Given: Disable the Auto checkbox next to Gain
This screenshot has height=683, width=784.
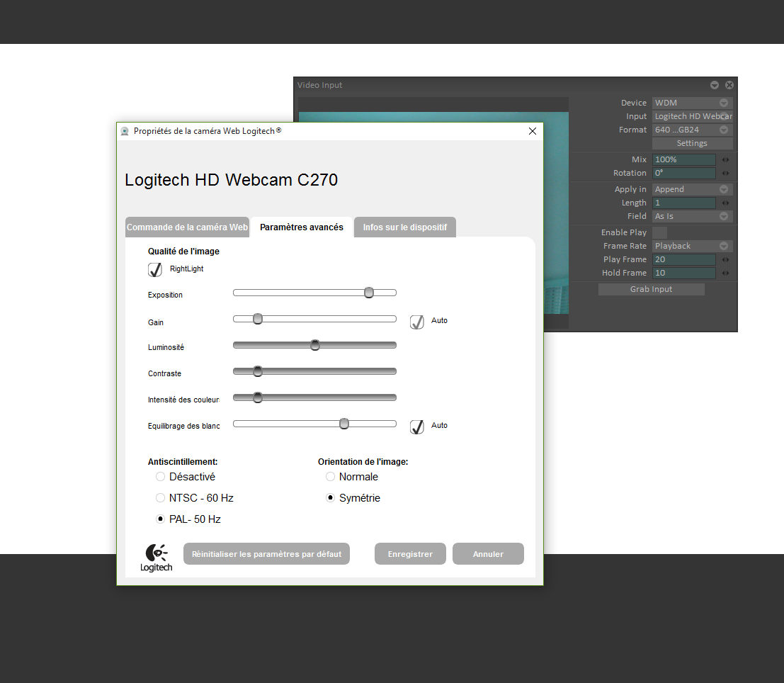Looking at the screenshot, I should click(x=417, y=322).
